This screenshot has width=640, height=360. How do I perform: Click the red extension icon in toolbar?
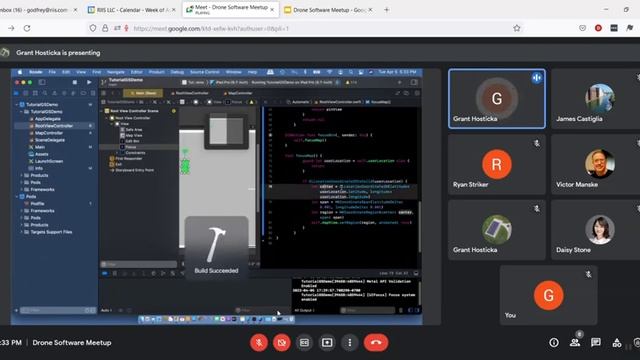(x=598, y=28)
